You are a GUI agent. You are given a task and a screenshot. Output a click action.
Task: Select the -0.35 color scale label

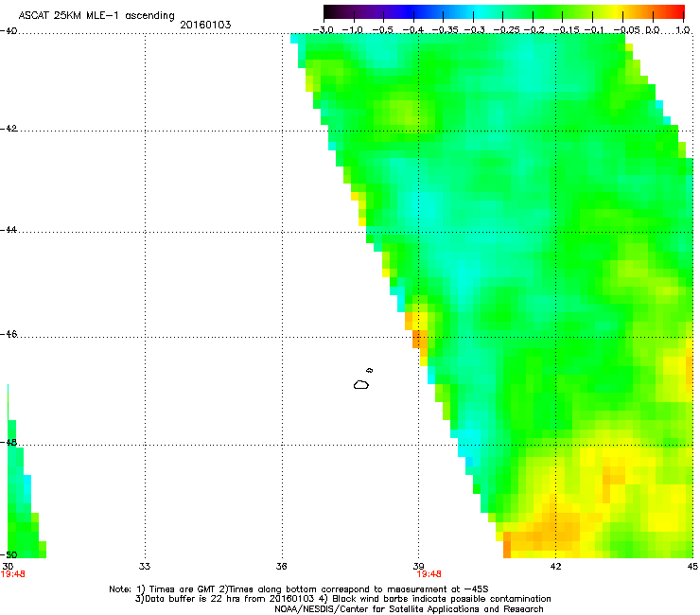pos(446,29)
